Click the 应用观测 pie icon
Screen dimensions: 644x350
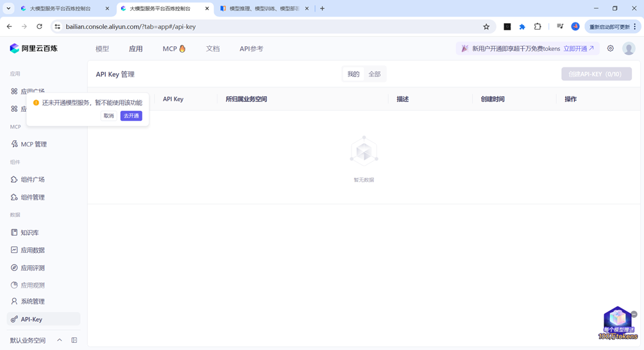(14, 285)
